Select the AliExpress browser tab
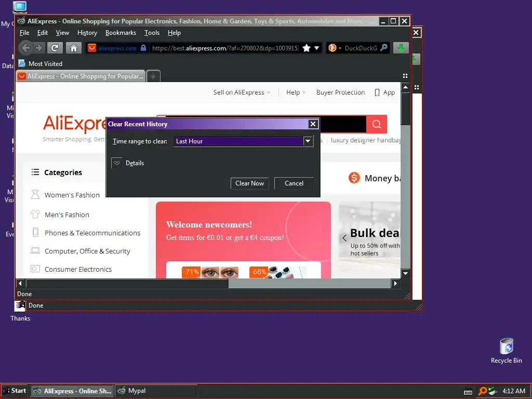532x399 pixels. tap(81, 76)
